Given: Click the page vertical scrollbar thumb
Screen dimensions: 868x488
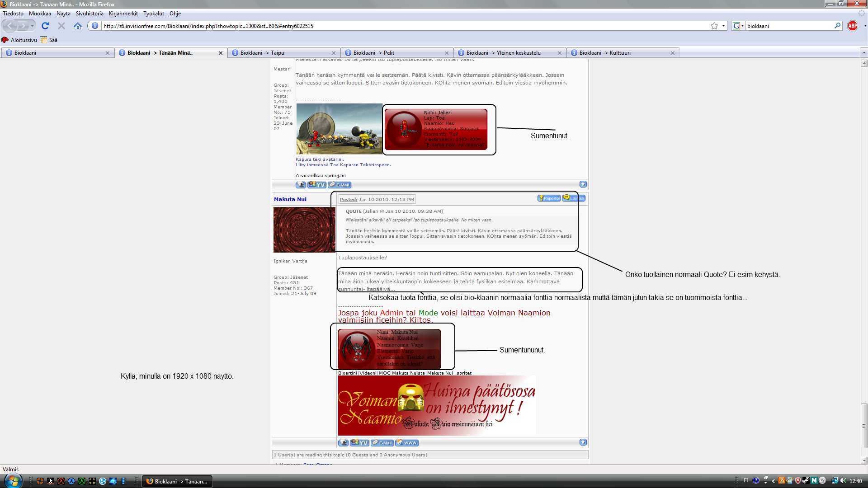Looking at the screenshot, I should pos(864,425).
